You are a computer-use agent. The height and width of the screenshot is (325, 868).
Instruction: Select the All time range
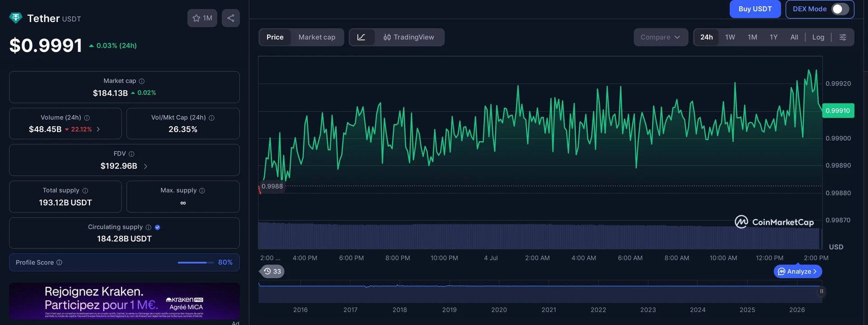coord(794,37)
